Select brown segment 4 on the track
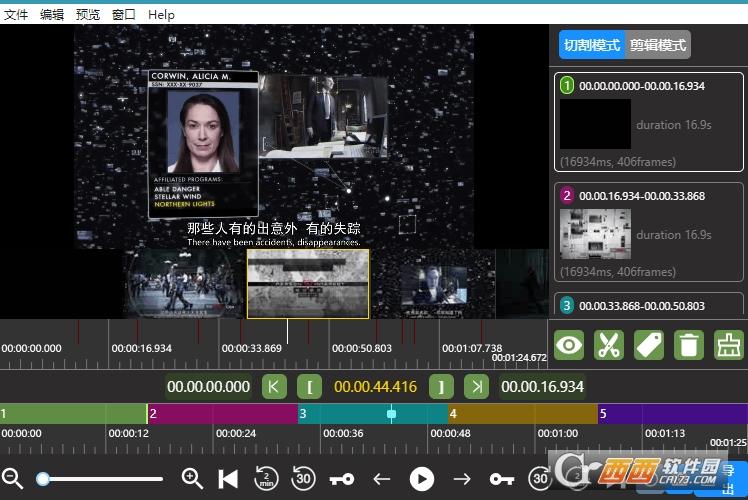The height and width of the screenshot is (500, 748). [x=523, y=414]
